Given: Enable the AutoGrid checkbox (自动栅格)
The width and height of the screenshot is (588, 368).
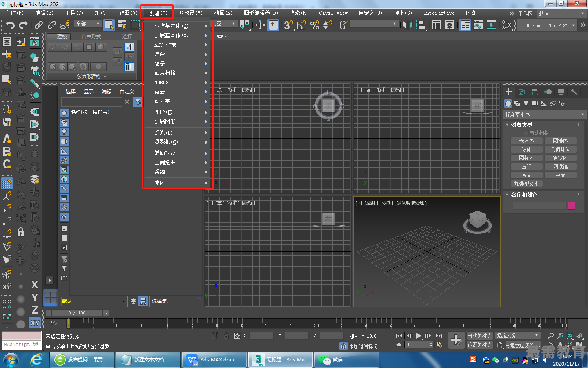Looking at the screenshot, I should coord(526,133).
